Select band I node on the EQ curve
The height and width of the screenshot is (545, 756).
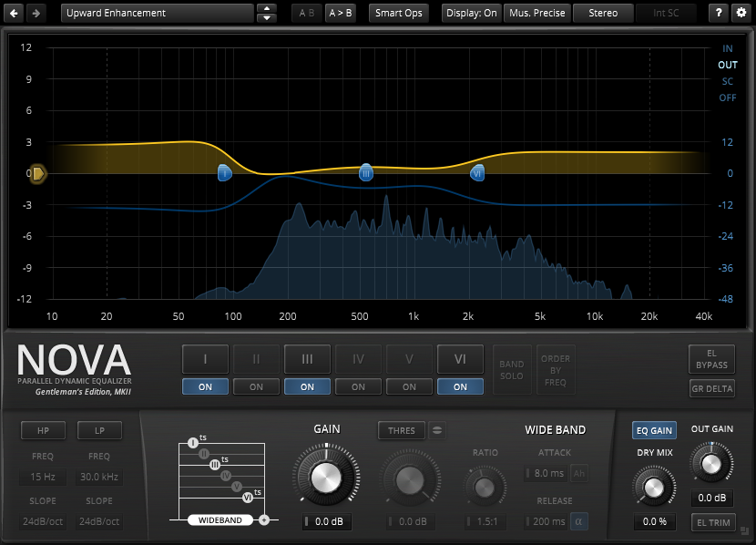[225, 173]
